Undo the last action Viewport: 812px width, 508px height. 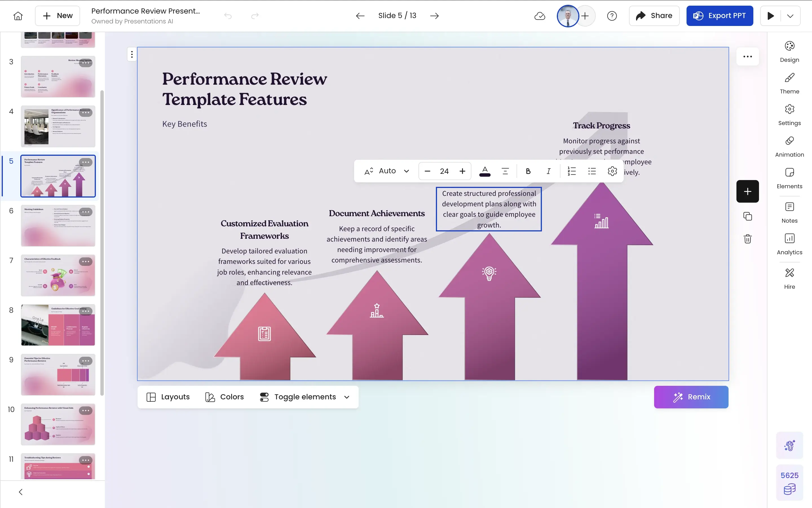click(228, 16)
